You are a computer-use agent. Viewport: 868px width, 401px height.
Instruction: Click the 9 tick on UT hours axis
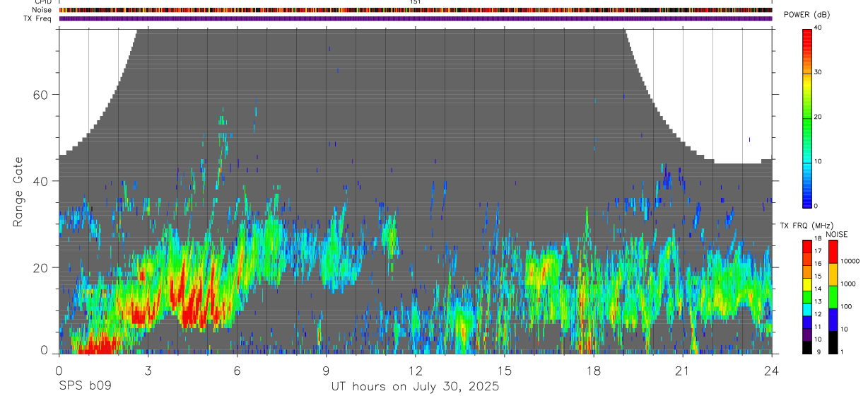click(x=326, y=371)
